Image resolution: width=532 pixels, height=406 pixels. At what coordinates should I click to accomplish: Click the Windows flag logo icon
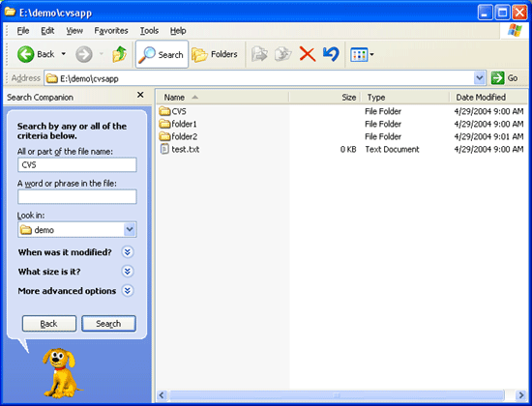[x=515, y=31]
